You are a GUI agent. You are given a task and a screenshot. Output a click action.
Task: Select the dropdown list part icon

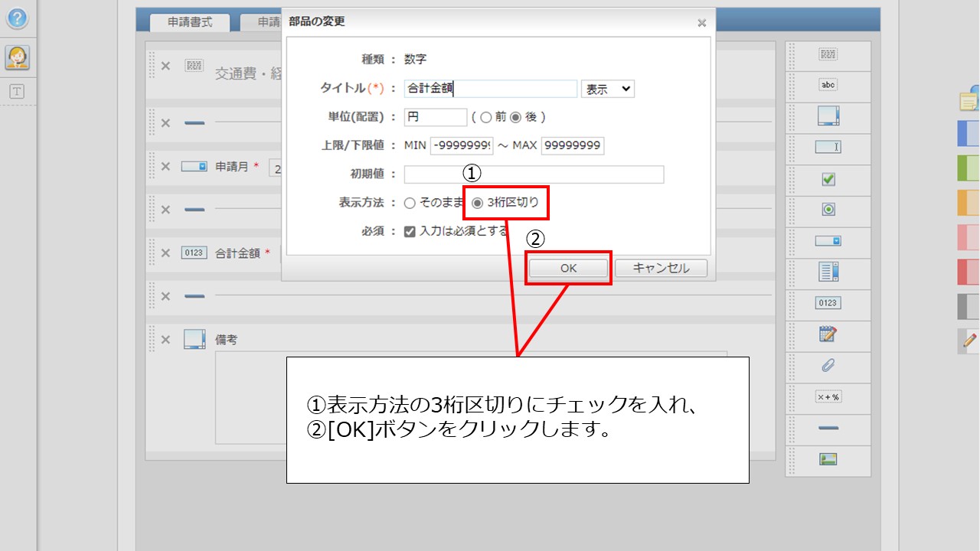pos(828,242)
